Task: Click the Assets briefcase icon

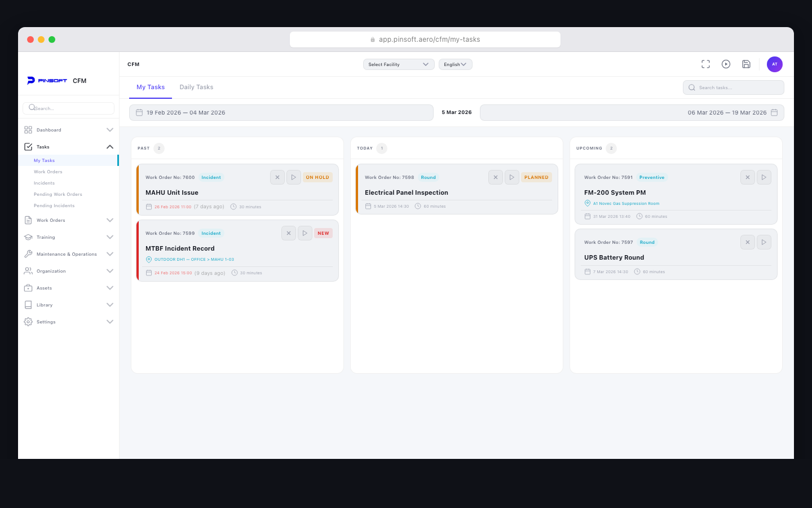Action: click(x=28, y=288)
